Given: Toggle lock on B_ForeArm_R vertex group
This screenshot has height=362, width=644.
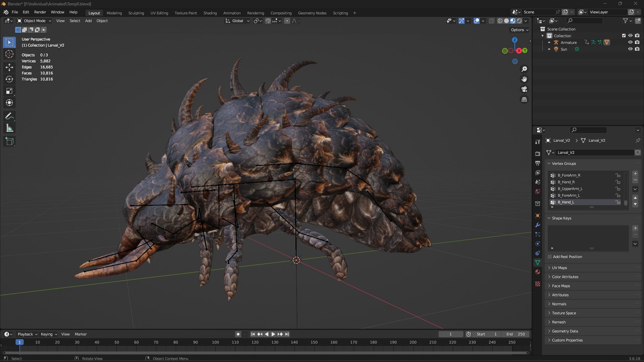Looking at the screenshot, I should (x=618, y=175).
